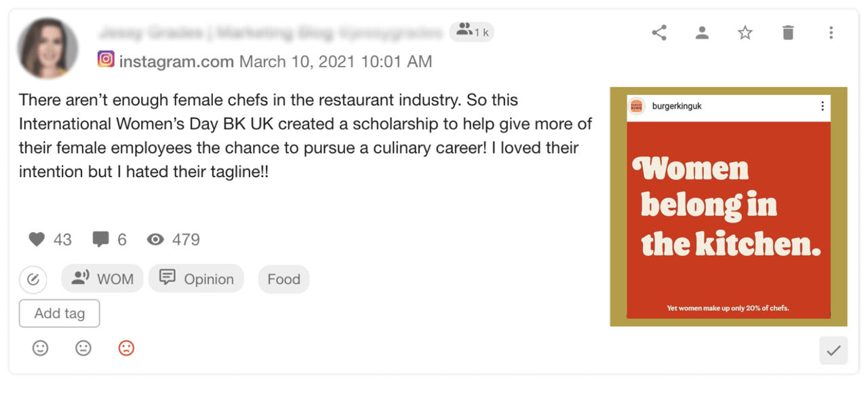The width and height of the screenshot is (868, 393).
Task: Open the author profile icon
Action: click(x=702, y=33)
